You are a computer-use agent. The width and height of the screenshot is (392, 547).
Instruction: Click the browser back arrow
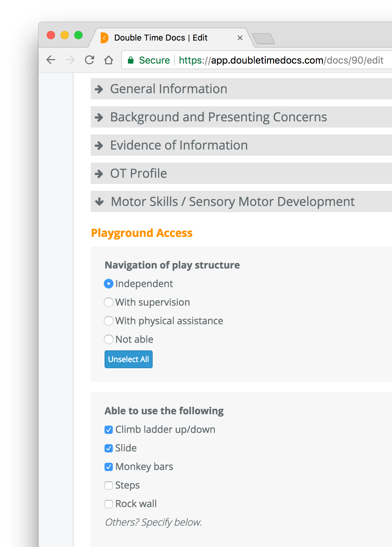click(51, 60)
